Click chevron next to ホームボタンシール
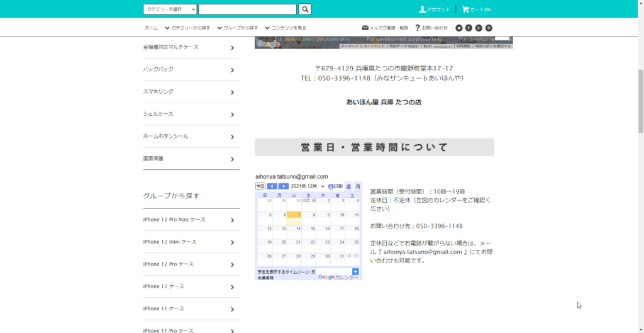Image resolution: width=644 pixels, height=333 pixels. point(233,137)
